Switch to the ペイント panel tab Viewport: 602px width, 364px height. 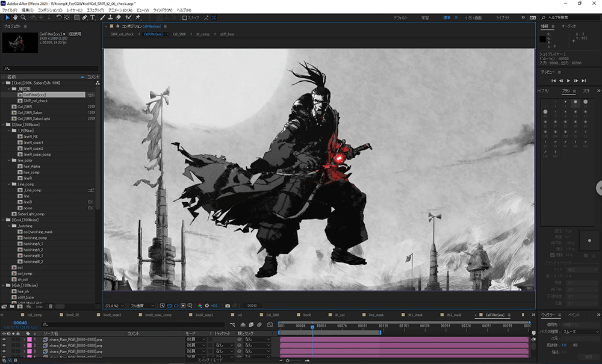574,315
